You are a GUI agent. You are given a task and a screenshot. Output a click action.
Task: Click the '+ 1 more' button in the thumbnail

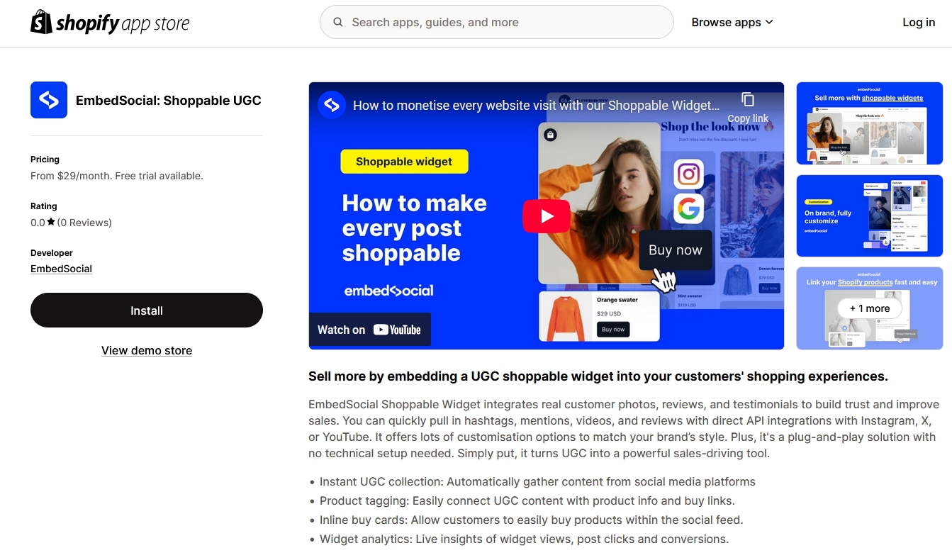pos(869,308)
